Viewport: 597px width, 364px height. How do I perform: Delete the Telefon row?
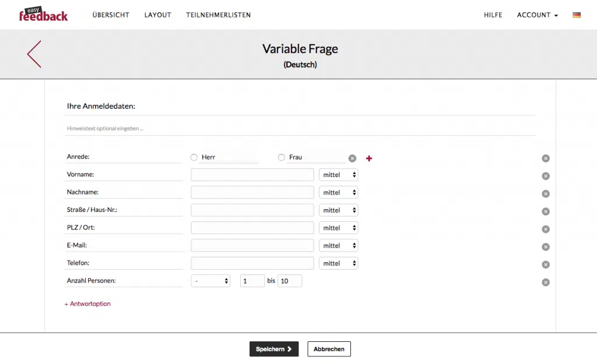tap(546, 264)
